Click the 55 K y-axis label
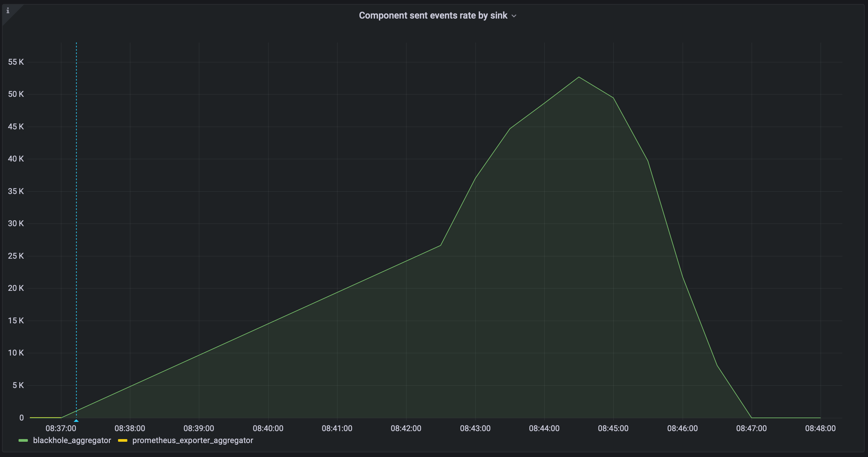 pos(16,62)
